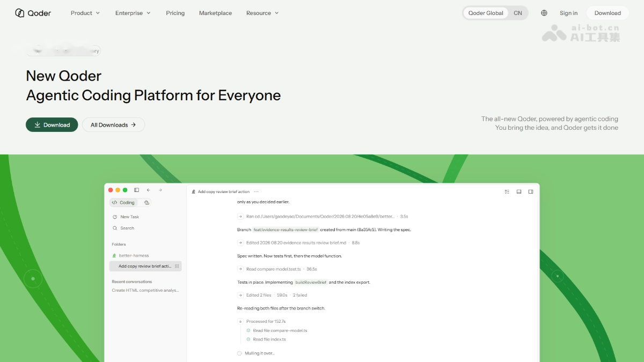
Task: Open the three-dot menu beside conversation title
Action: [x=256, y=191]
